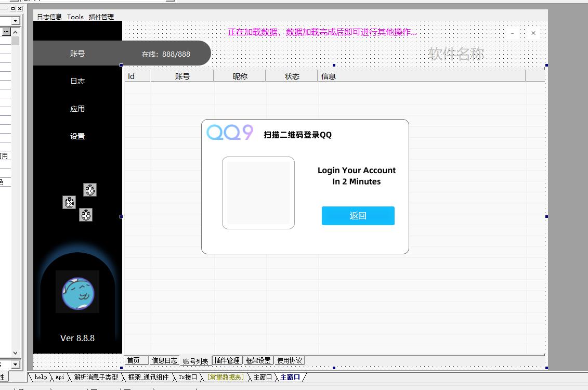
Task: Open the bold active 主窗口 document tab
Action: pyautogui.click(x=290, y=377)
